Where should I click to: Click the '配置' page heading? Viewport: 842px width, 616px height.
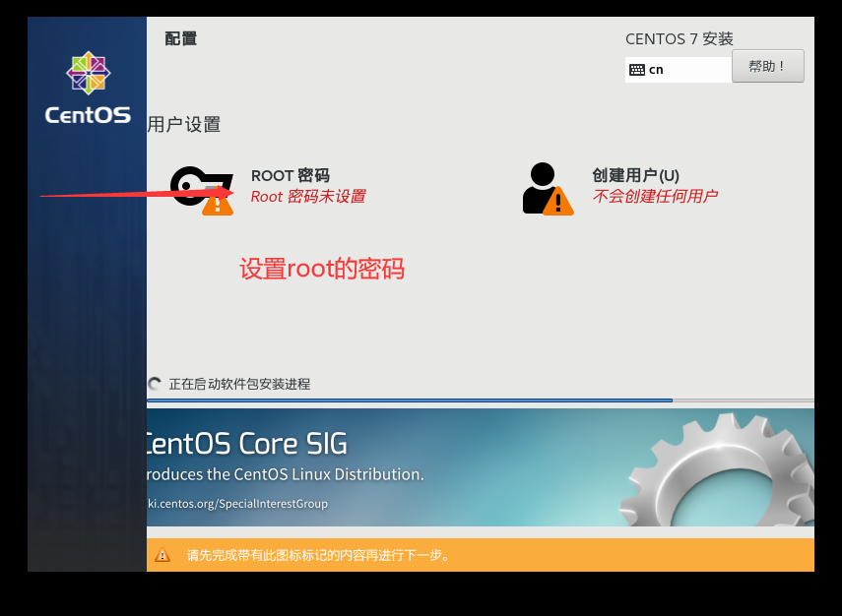181,38
